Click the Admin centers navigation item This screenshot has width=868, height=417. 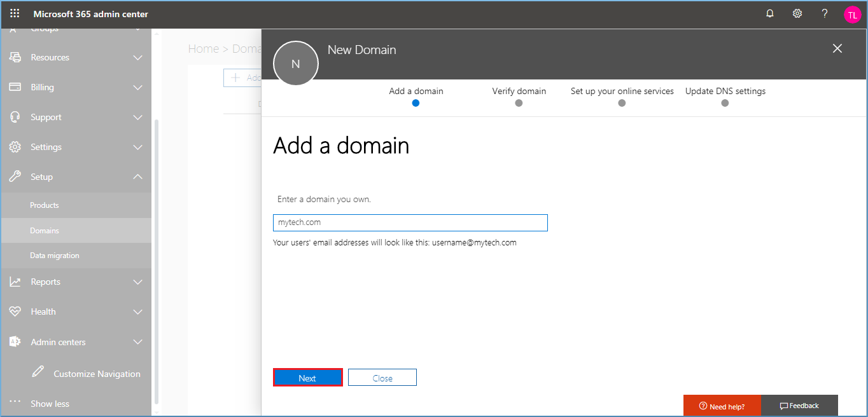76,342
